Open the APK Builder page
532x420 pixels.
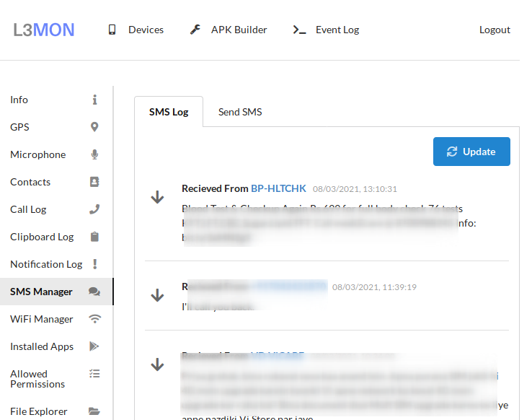coord(239,30)
